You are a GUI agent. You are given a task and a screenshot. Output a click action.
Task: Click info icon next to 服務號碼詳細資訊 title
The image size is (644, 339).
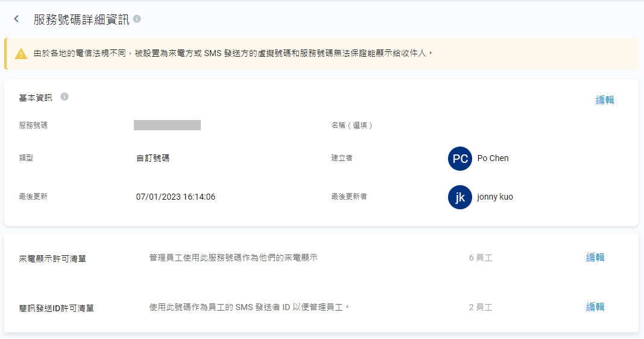137,19
